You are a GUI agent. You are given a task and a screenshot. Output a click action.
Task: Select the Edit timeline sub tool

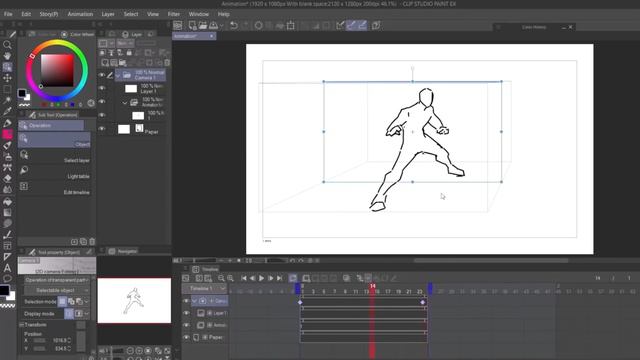[54, 188]
